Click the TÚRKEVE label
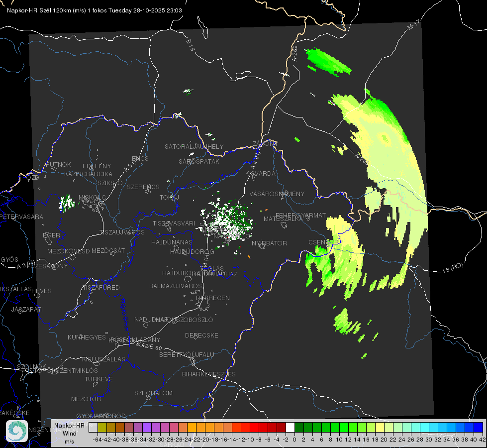Image resolution: width=487 pixels, height=448 pixels. (99, 379)
